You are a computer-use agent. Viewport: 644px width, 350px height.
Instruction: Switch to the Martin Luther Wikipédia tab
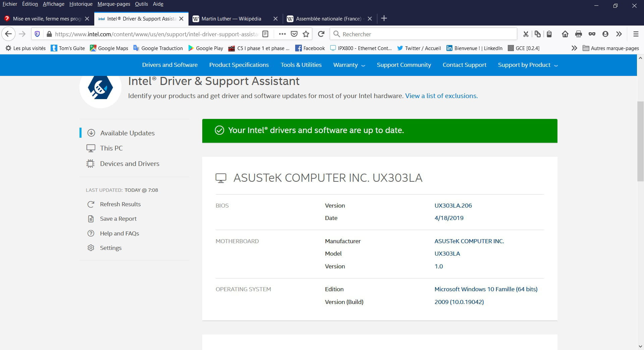pos(231,18)
